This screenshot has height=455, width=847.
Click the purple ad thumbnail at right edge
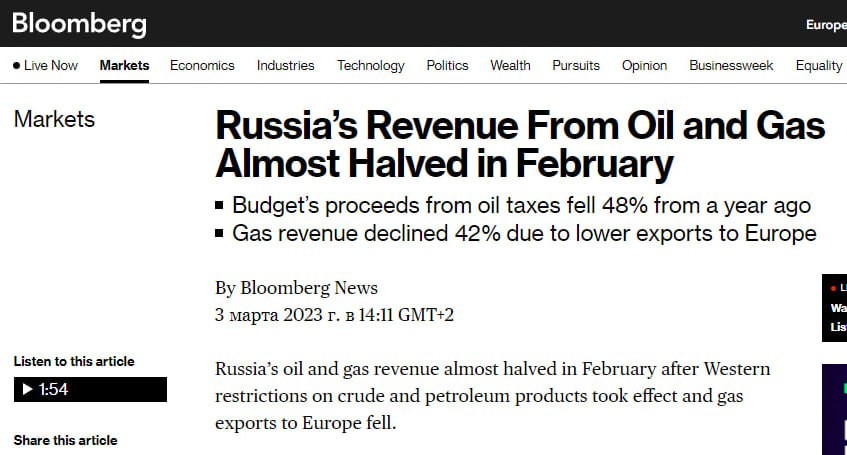[x=834, y=410]
